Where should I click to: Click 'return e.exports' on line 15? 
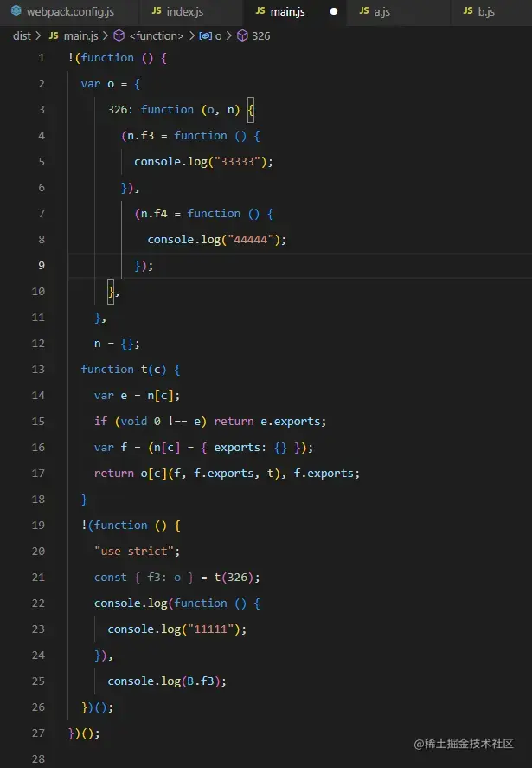[x=266, y=421]
